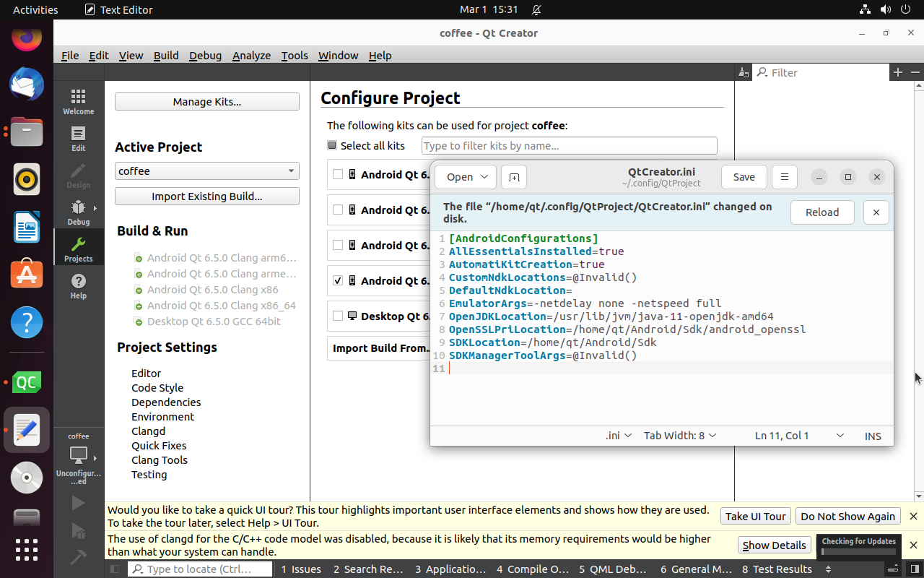Screen dimensions: 924x578
Task: Open the coffee kit selector monitor icon
Action: [x=79, y=456]
